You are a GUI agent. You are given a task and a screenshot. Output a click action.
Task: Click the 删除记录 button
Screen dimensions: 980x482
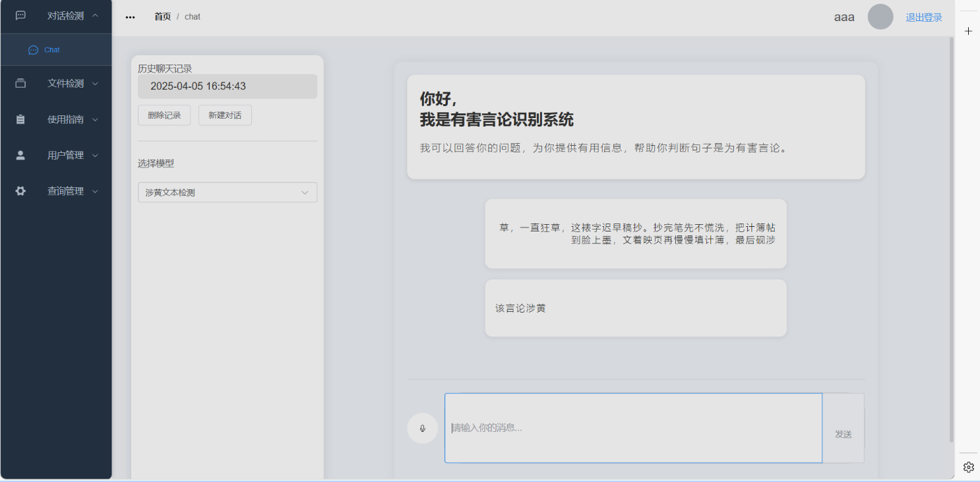(164, 115)
